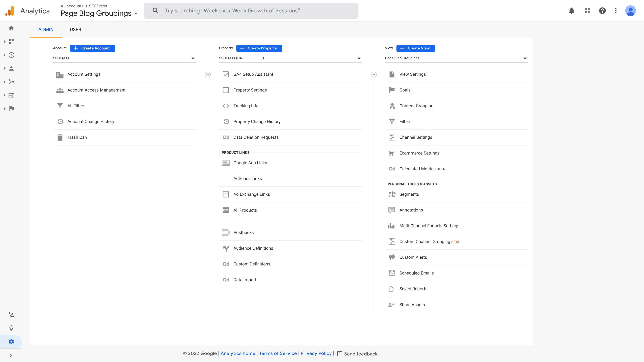
Task: Click the arrow icon between Property and View columns
Action: (374, 74)
